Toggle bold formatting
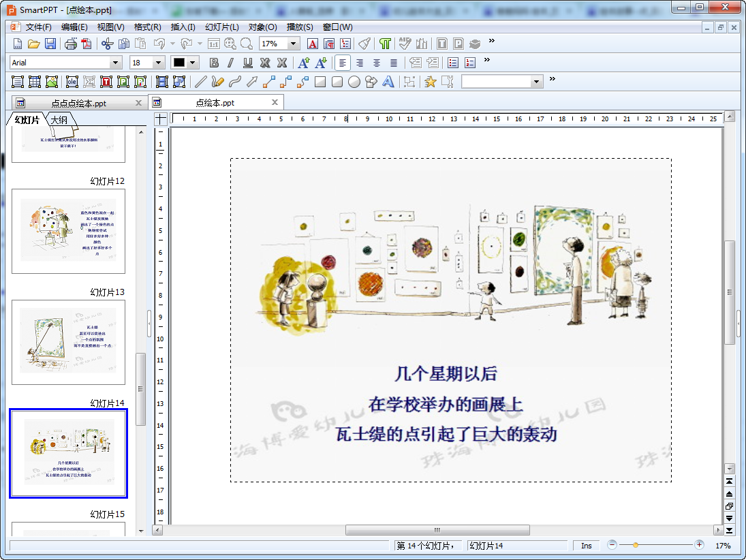Viewport: 746px width, 560px height. pyautogui.click(x=214, y=63)
